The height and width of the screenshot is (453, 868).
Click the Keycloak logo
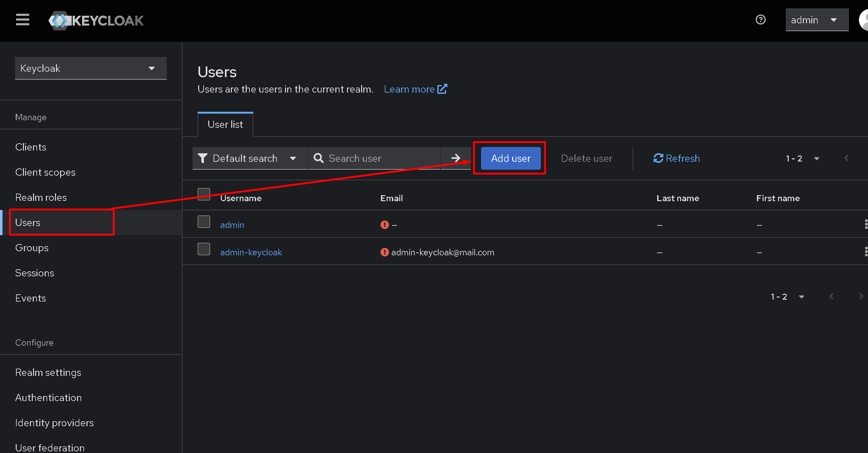pos(96,20)
